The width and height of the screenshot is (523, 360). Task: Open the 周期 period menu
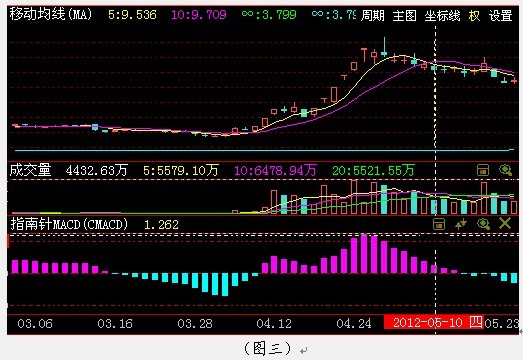coord(373,15)
